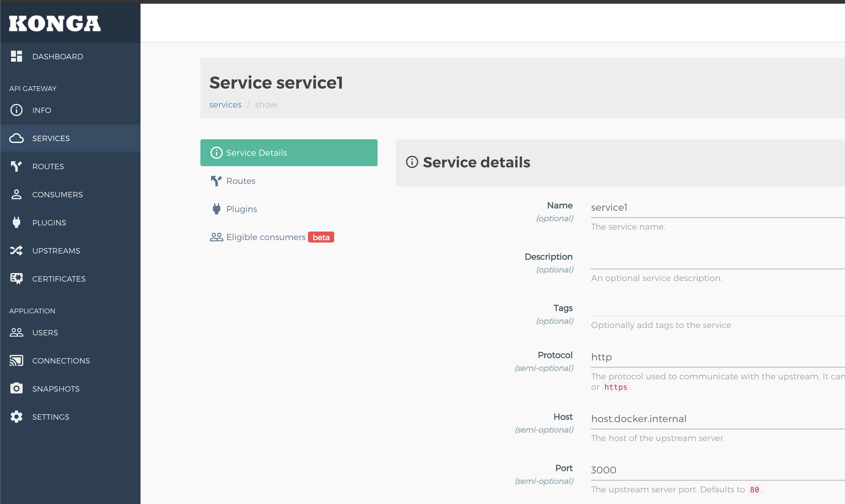Image resolution: width=845 pixels, height=504 pixels.
Task: Follow the services breadcrumb link
Action: pos(225,104)
